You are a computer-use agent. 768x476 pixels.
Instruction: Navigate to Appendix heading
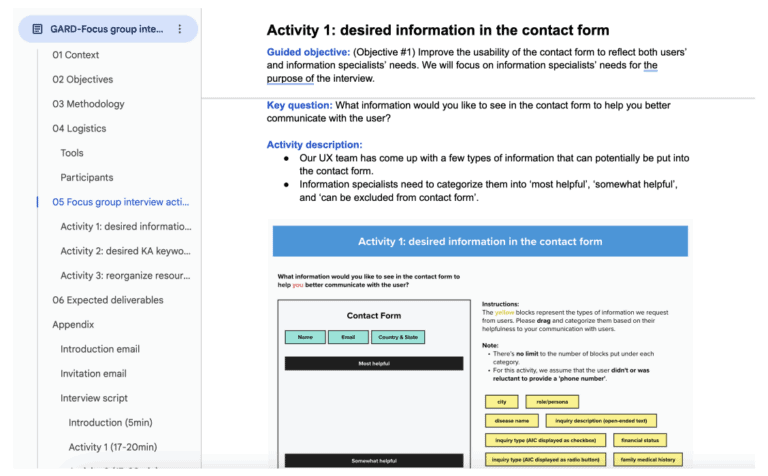pyautogui.click(x=73, y=324)
